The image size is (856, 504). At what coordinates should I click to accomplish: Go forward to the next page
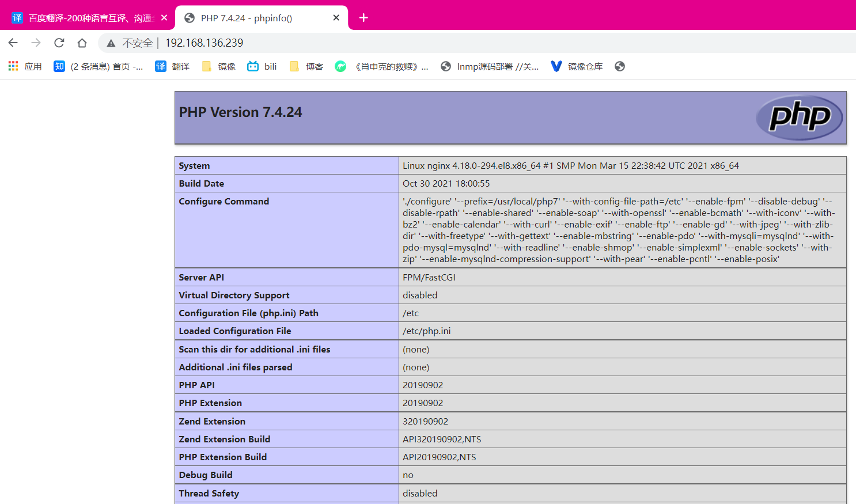(36, 43)
